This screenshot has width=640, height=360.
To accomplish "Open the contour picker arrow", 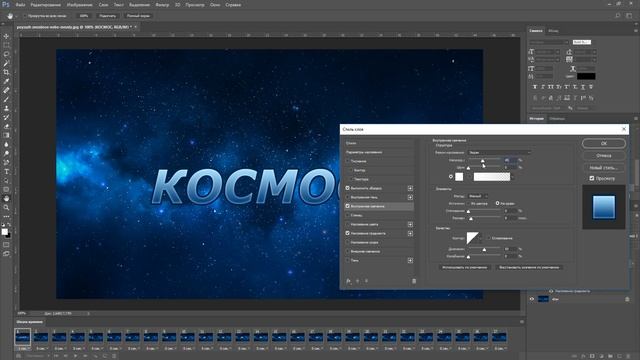I will tap(481, 238).
